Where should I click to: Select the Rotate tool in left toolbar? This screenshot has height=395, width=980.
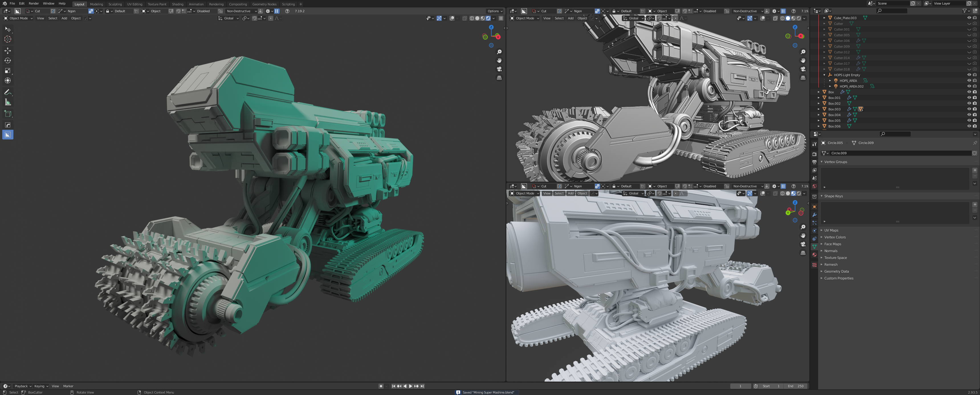click(8, 60)
